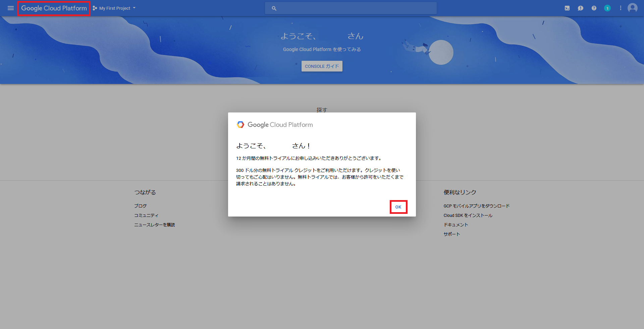Open the ブログ link

coord(141,206)
